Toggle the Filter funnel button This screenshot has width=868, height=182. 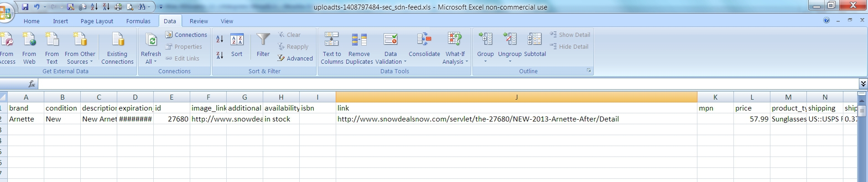pos(263,45)
